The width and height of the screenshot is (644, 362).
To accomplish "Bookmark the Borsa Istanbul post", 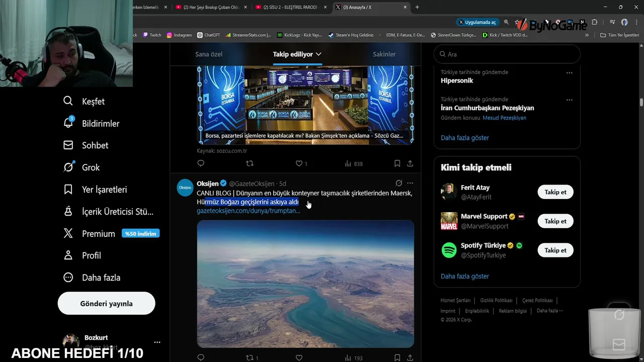I will [397, 163].
